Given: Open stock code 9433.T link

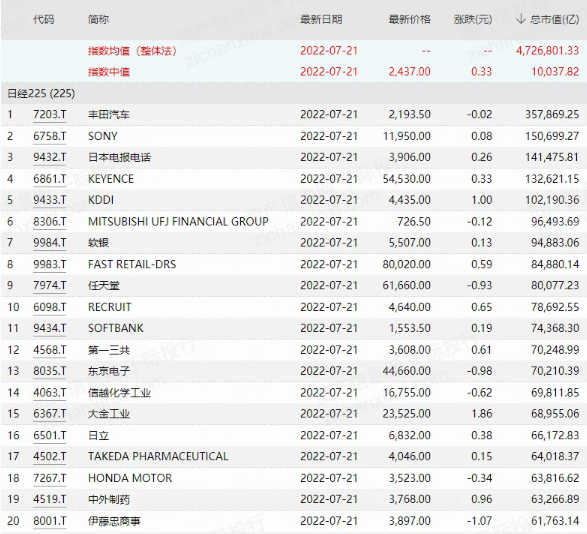Looking at the screenshot, I should [x=49, y=200].
